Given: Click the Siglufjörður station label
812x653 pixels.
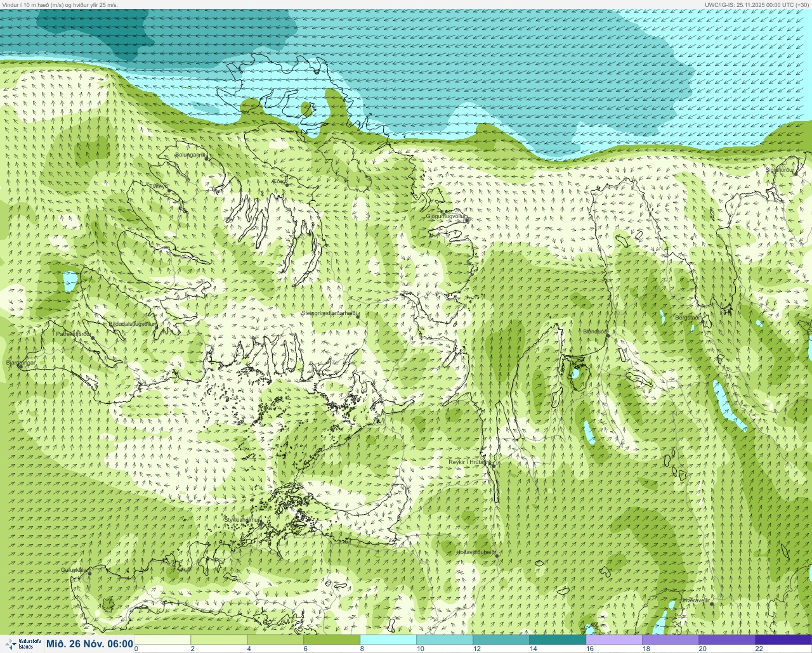Looking at the screenshot, I should [780, 169].
